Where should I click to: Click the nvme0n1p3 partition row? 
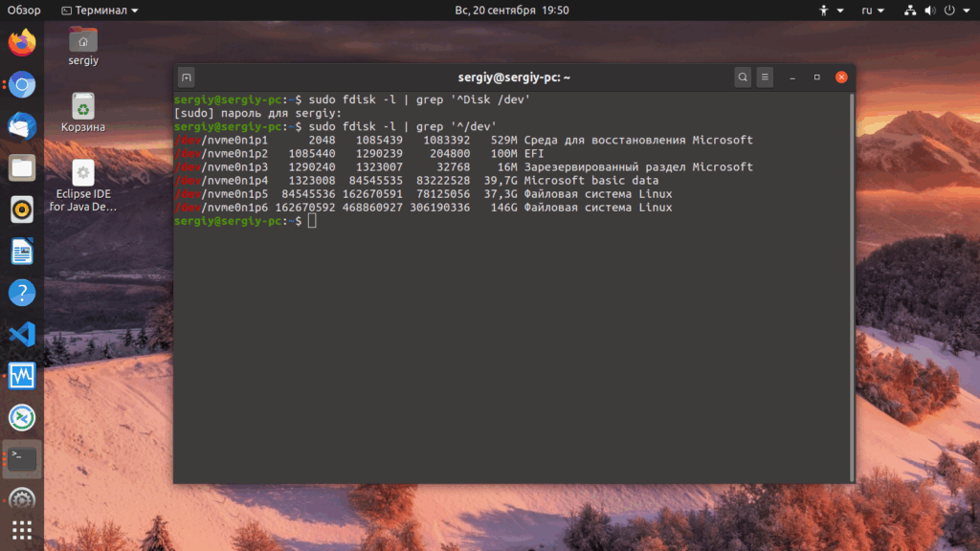click(464, 166)
